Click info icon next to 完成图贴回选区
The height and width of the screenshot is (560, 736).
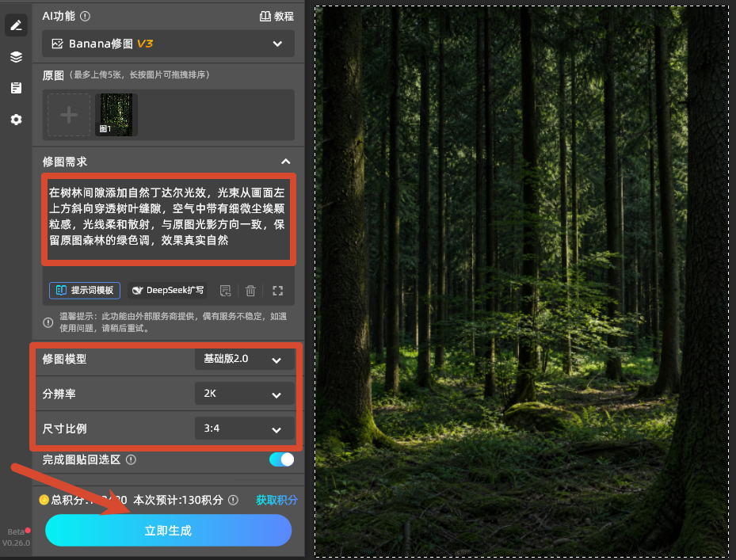132,460
